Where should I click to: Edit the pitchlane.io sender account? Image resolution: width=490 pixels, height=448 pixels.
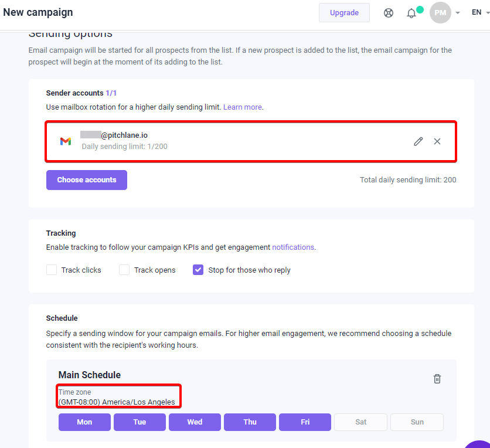[418, 141]
